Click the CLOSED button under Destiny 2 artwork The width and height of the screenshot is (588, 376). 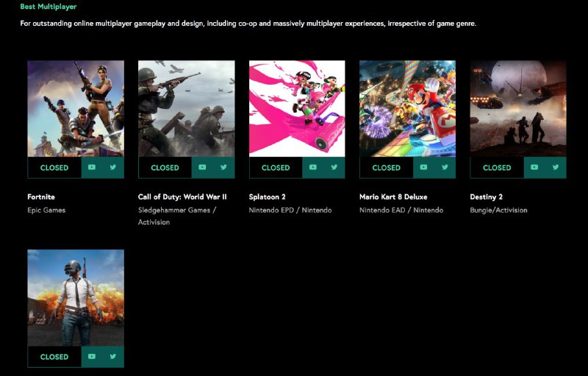click(x=497, y=168)
